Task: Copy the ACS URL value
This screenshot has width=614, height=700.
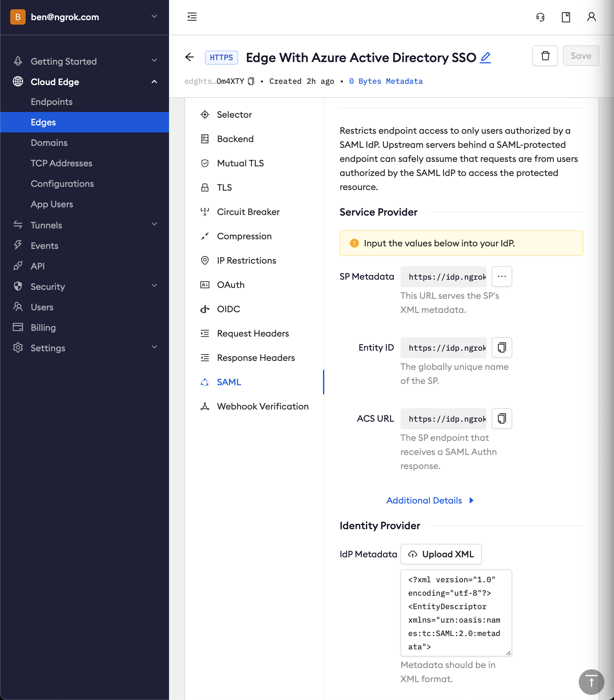Action: tap(502, 418)
